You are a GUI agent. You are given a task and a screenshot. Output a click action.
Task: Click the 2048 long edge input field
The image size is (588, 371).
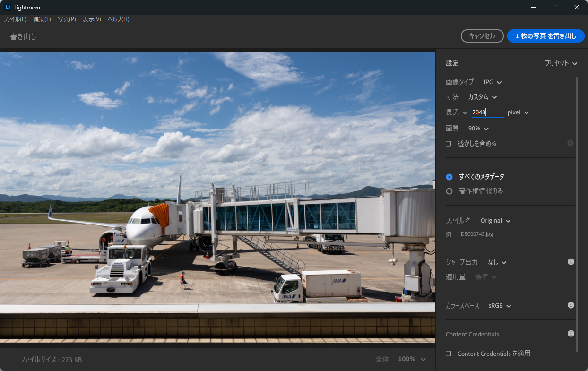pos(487,112)
